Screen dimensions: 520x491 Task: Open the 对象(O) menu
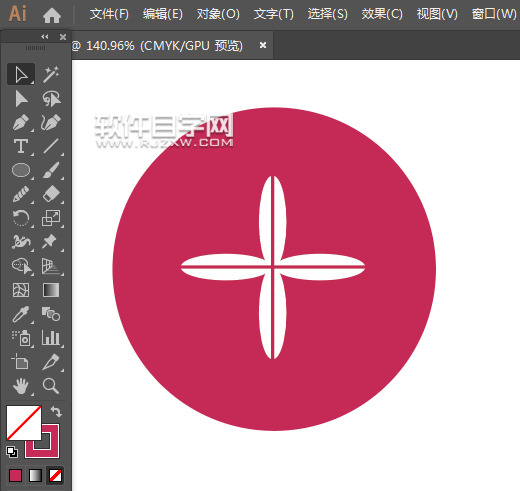(x=218, y=14)
